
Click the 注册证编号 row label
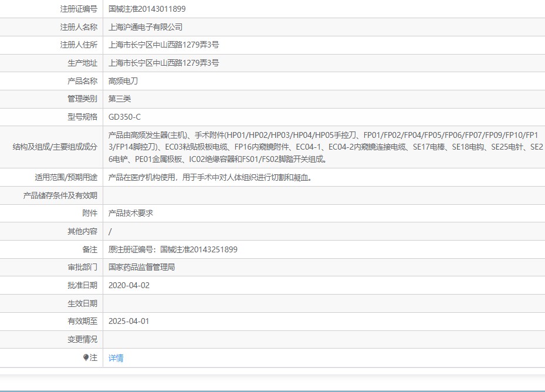(79, 9)
